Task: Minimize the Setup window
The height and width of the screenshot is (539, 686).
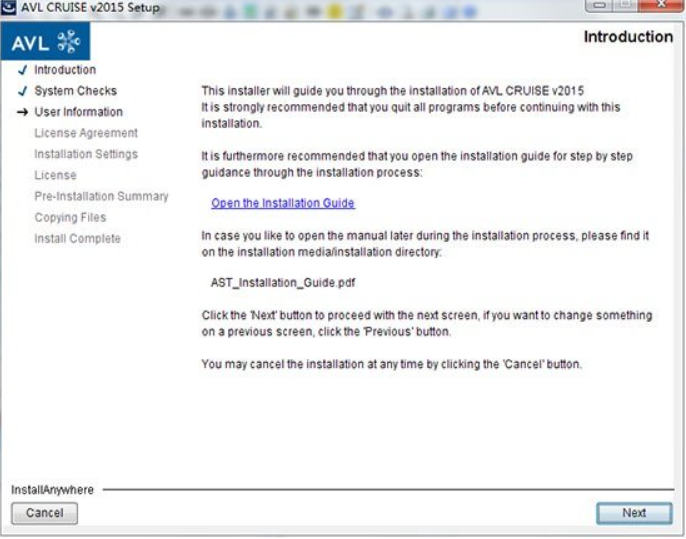Action: point(599,5)
